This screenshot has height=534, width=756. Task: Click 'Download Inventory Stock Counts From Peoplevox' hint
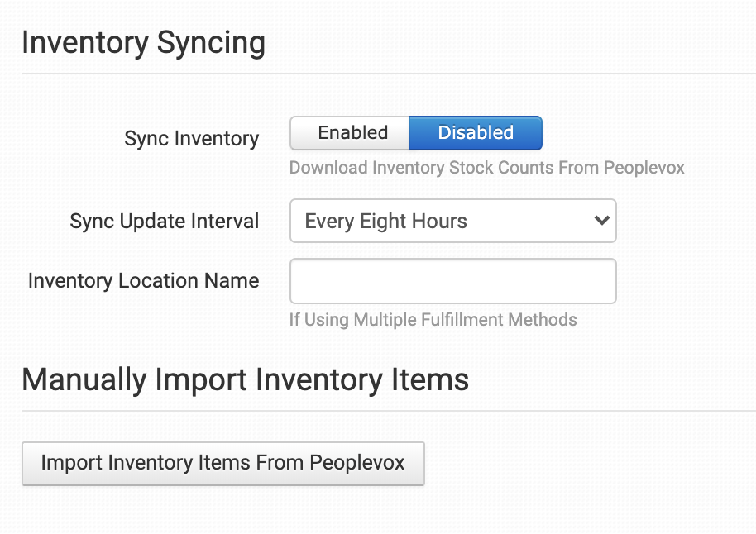coord(486,168)
